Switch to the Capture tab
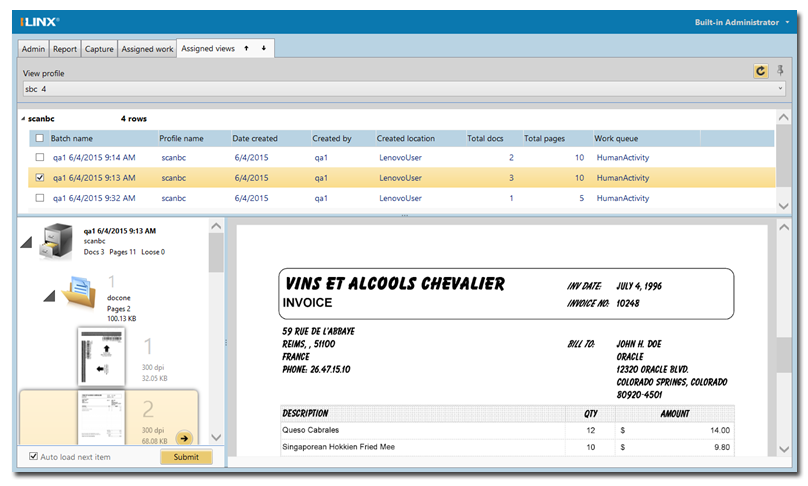 (x=99, y=48)
